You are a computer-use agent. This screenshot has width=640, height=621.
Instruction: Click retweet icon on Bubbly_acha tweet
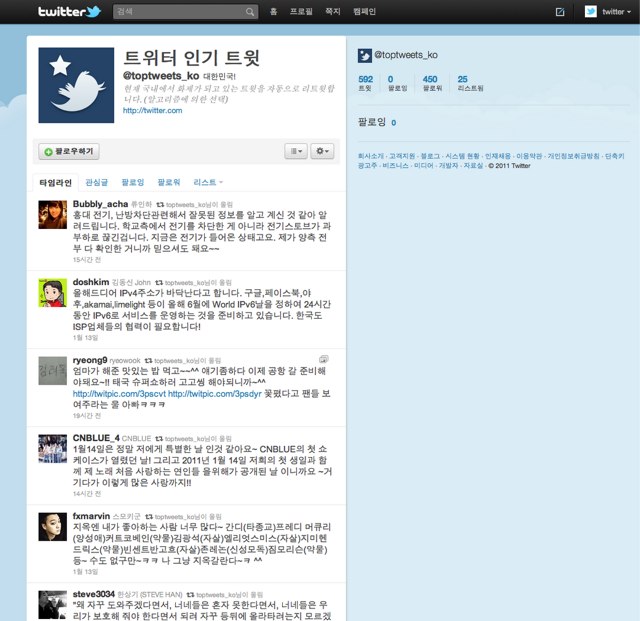(x=160, y=204)
